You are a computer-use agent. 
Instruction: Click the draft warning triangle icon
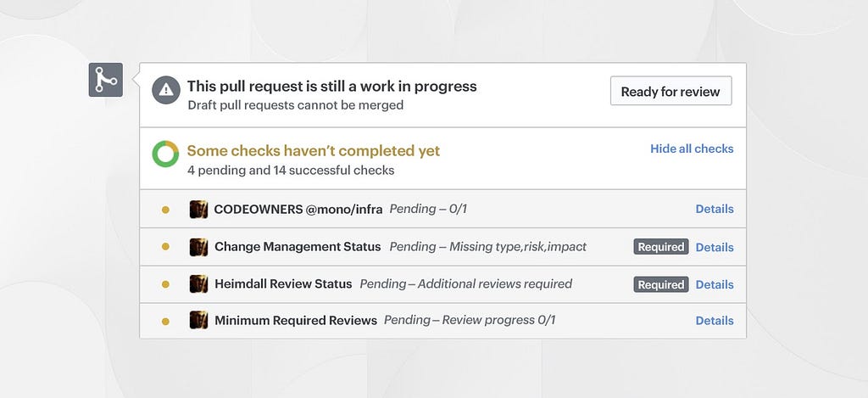coord(166,90)
